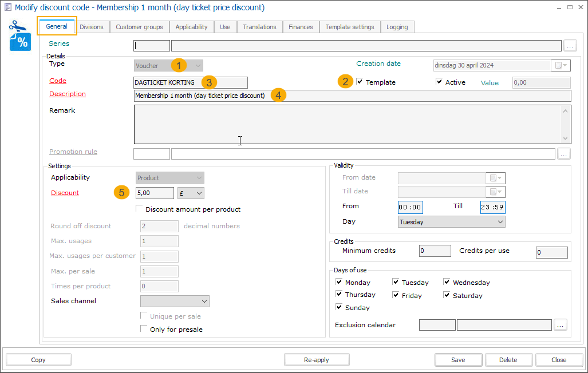Uncheck Wednesday in Days of use
This screenshot has height=373, width=588.
(447, 281)
